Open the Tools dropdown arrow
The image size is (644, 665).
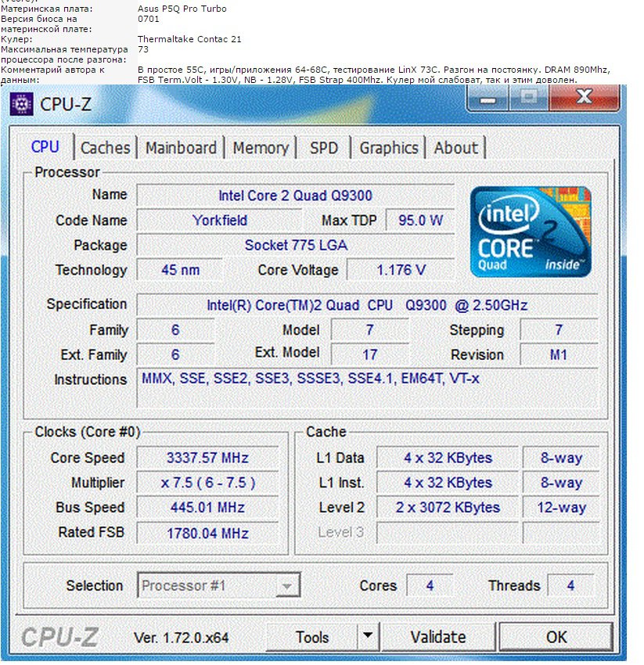(x=368, y=636)
